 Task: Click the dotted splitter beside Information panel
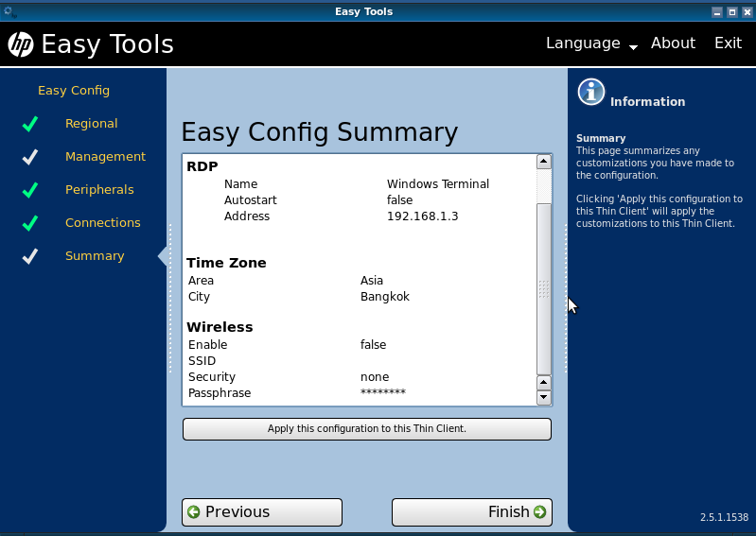[566, 298]
